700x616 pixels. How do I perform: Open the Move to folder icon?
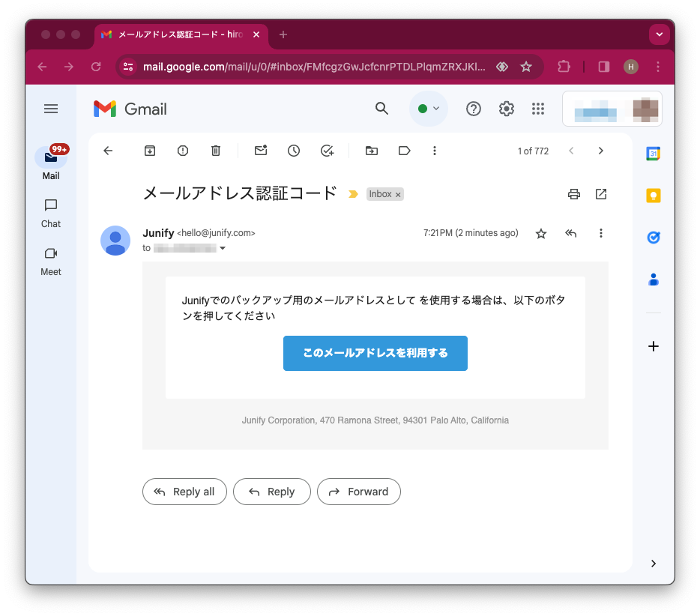click(x=372, y=151)
